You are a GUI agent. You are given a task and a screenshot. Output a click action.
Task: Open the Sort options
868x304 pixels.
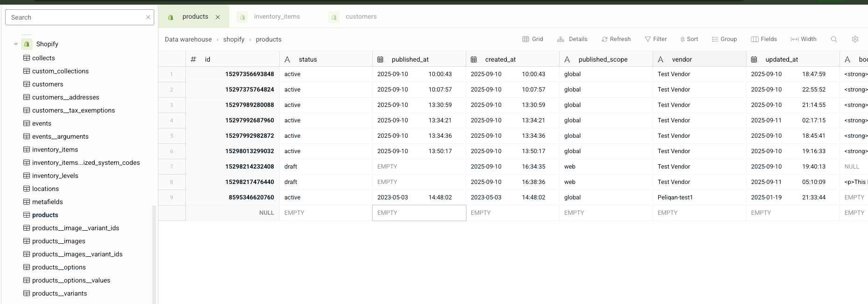[689, 39]
